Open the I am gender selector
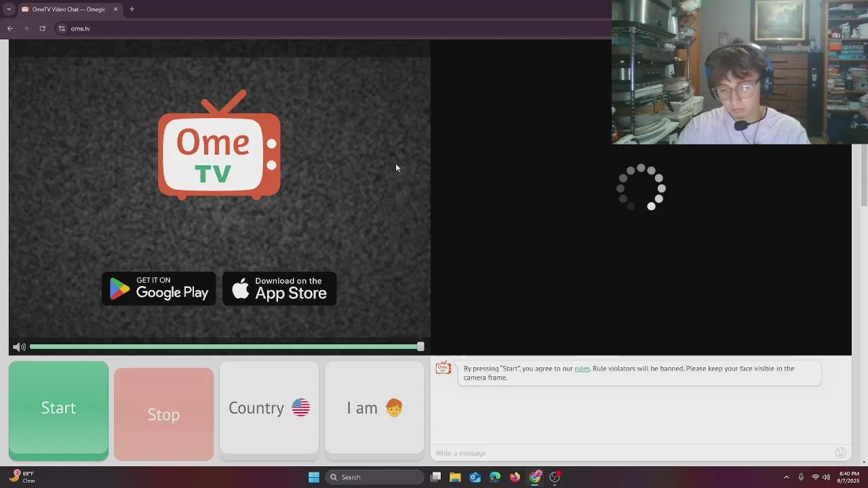This screenshot has width=868, height=488. pos(374,408)
